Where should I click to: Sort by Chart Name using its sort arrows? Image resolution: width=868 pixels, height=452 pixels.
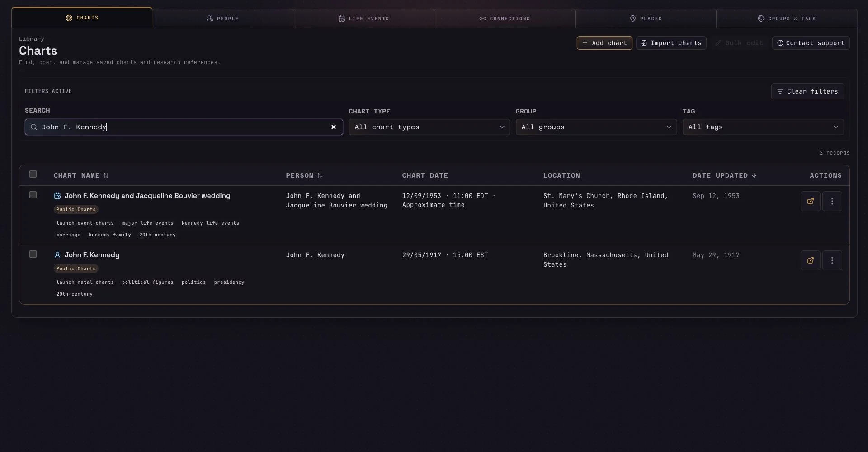106,175
